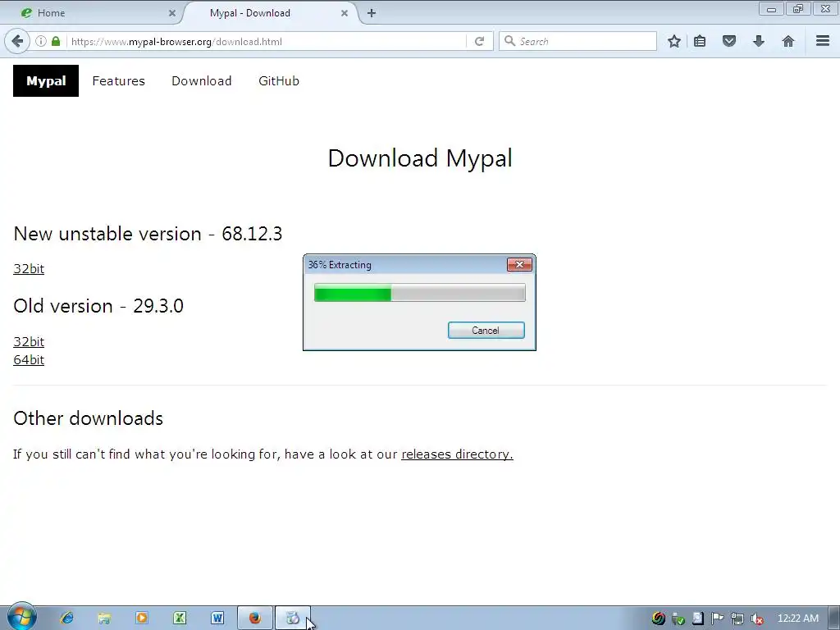The height and width of the screenshot is (630, 840).
Task: Click the white document tray icon
Action: pos(697,619)
